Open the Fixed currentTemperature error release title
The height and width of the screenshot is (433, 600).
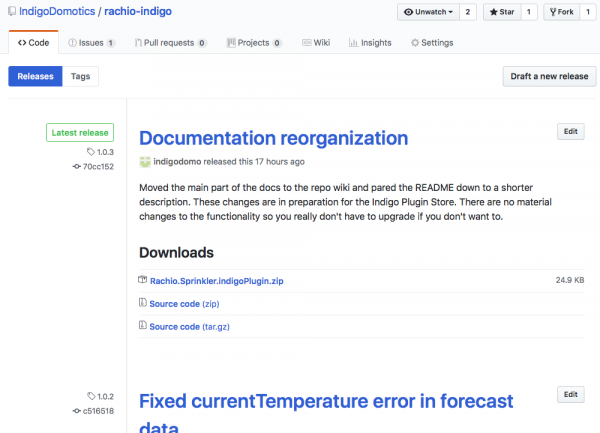(x=326, y=413)
